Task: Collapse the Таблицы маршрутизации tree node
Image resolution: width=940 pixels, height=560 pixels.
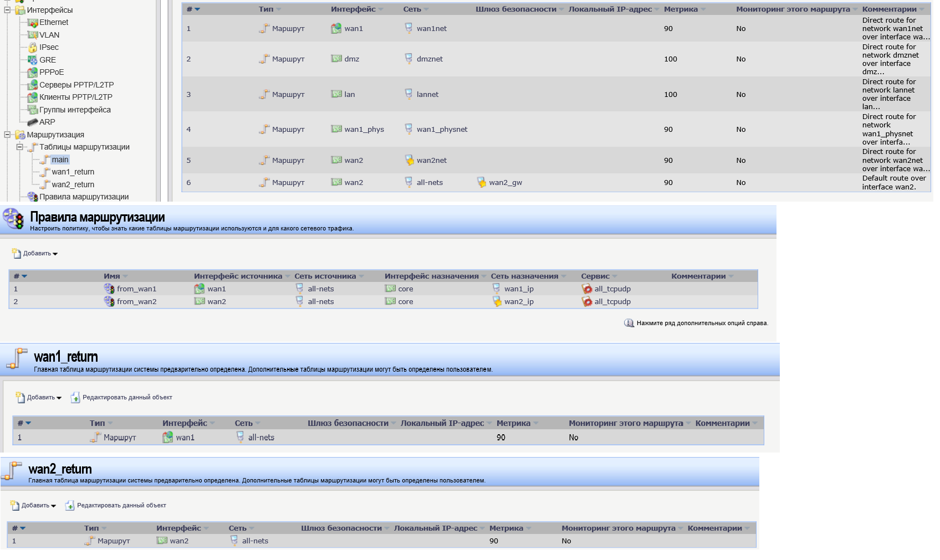Action: pos(20,147)
